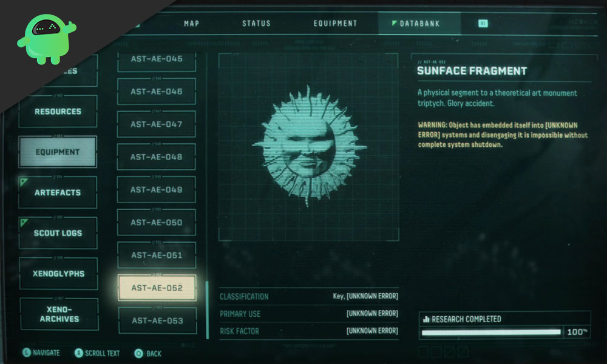Click the research completed progress bar
This screenshot has height=364, width=607.
[x=491, y=332]
